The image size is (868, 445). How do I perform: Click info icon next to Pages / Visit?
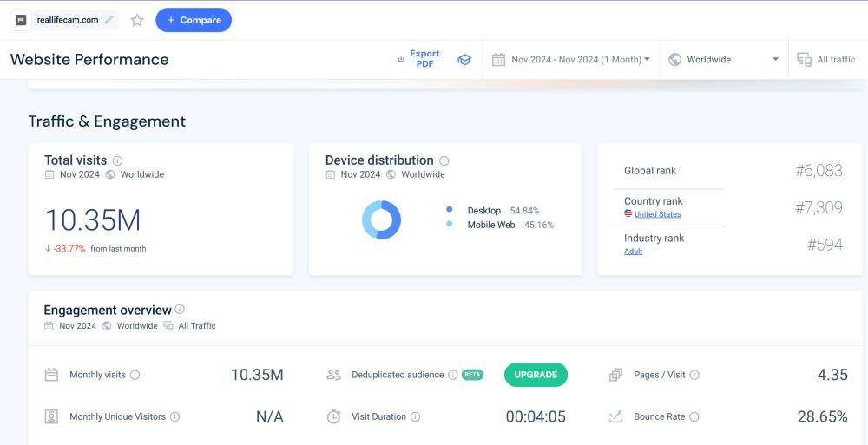[694, 375]
